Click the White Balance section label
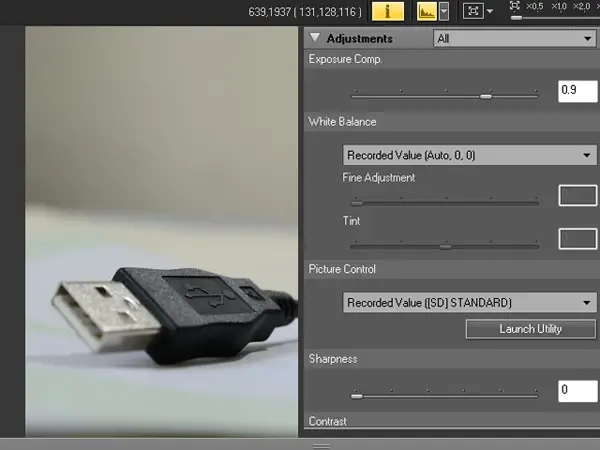 342,122
